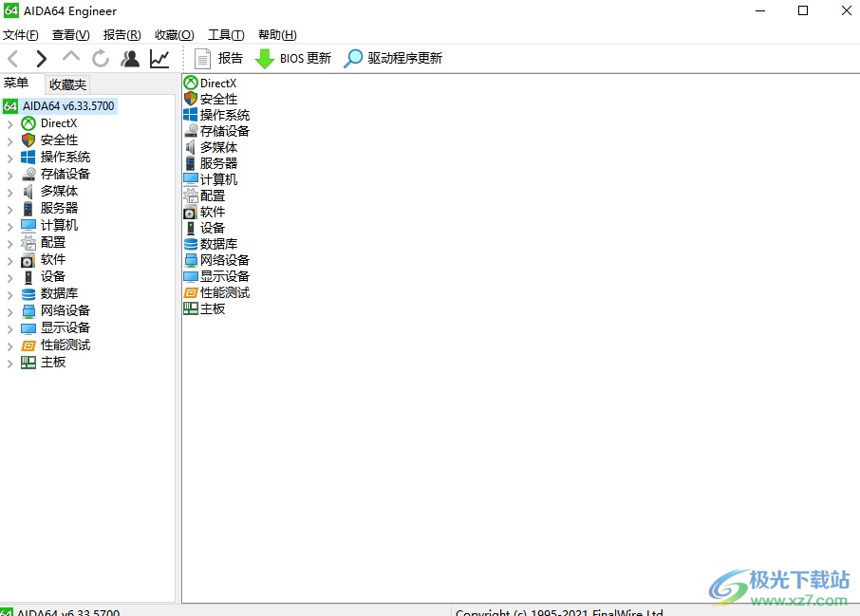The height and width of the screenshot is (616, 860).
Task: Click the 驱动程序更新 toolbar label
Action: (404, 58)
